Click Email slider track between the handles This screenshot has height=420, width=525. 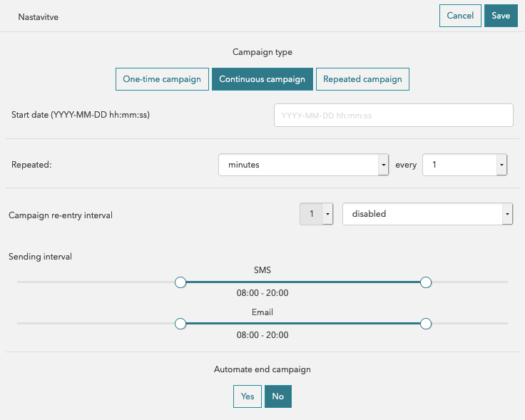click(x=303, y=324)
